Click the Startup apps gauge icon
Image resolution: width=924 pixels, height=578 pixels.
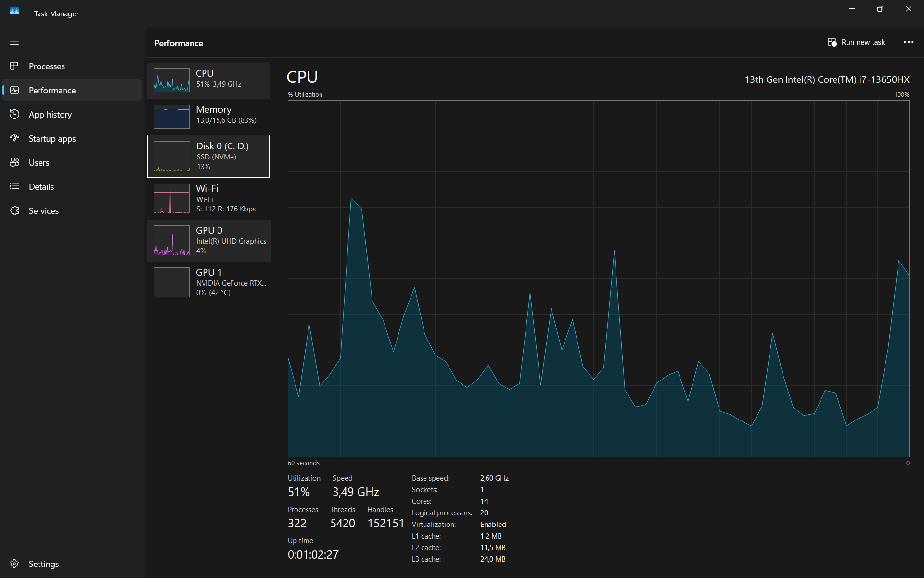(14, 138)
